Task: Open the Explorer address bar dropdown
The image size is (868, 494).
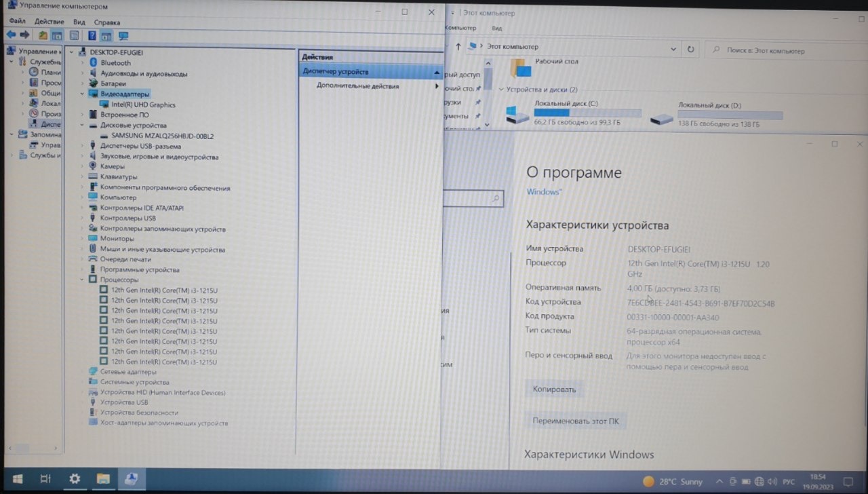Action: coord(673,50)
